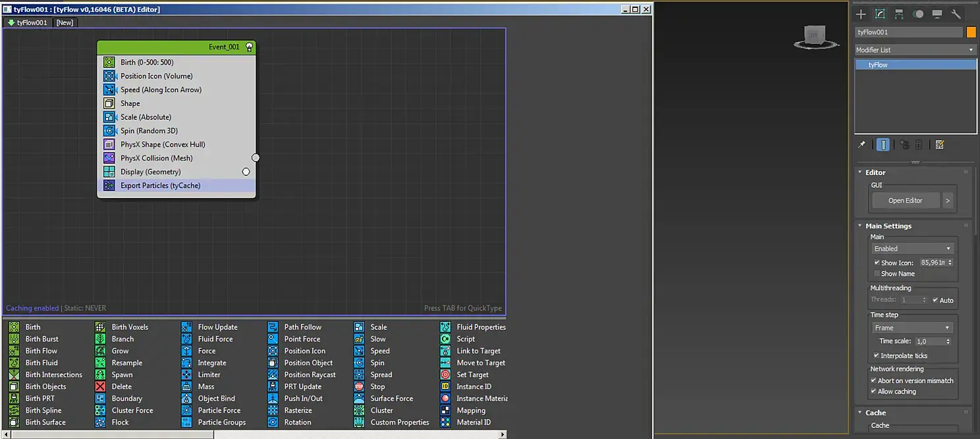
Task: Click the Event_001 header title
Action: [224, 47]
